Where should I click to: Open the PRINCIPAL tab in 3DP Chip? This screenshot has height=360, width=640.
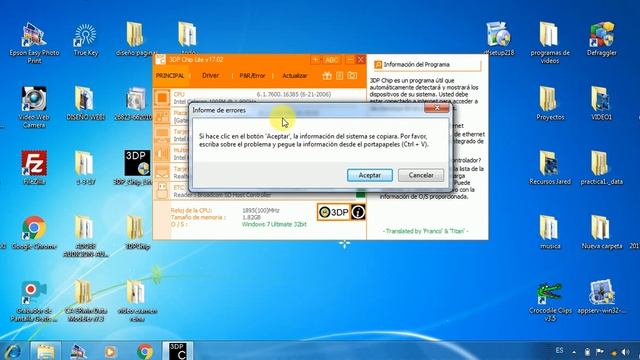click(170, 76)
